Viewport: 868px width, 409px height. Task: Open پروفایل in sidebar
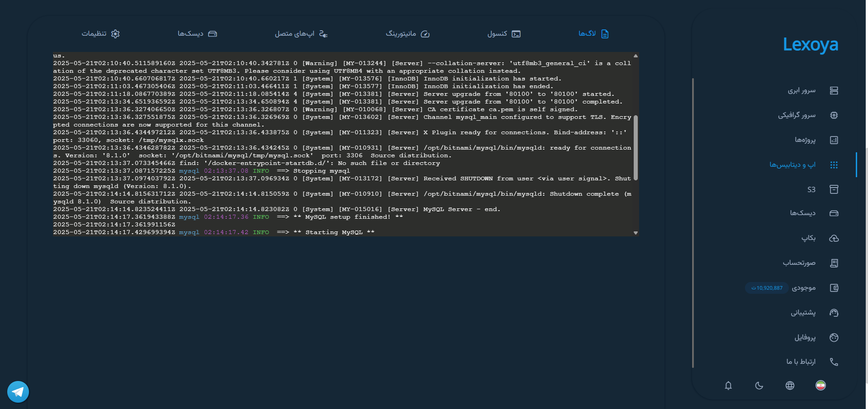coord(805,338)
